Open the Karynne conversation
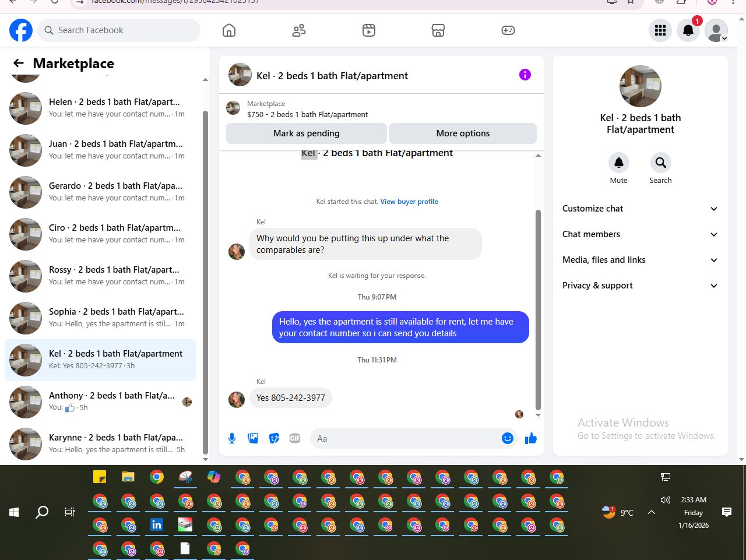 100,444
